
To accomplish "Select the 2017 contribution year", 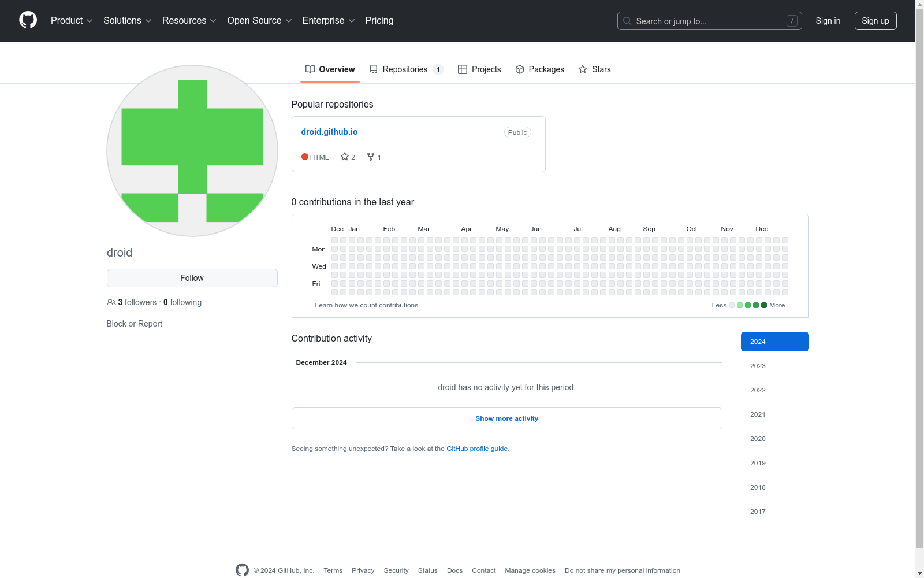I will coord(775,512).
